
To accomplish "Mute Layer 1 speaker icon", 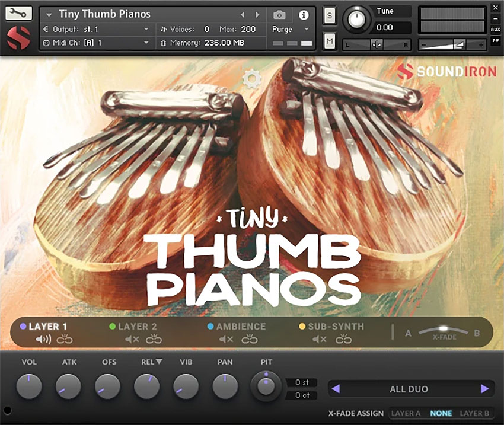I will pyautogui.click(x=43, y=339).
